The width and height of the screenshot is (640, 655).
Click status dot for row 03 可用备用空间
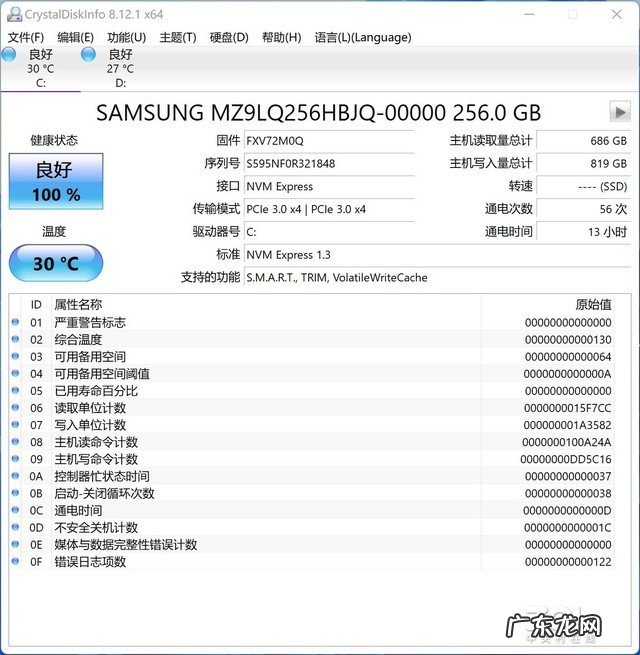15,356
